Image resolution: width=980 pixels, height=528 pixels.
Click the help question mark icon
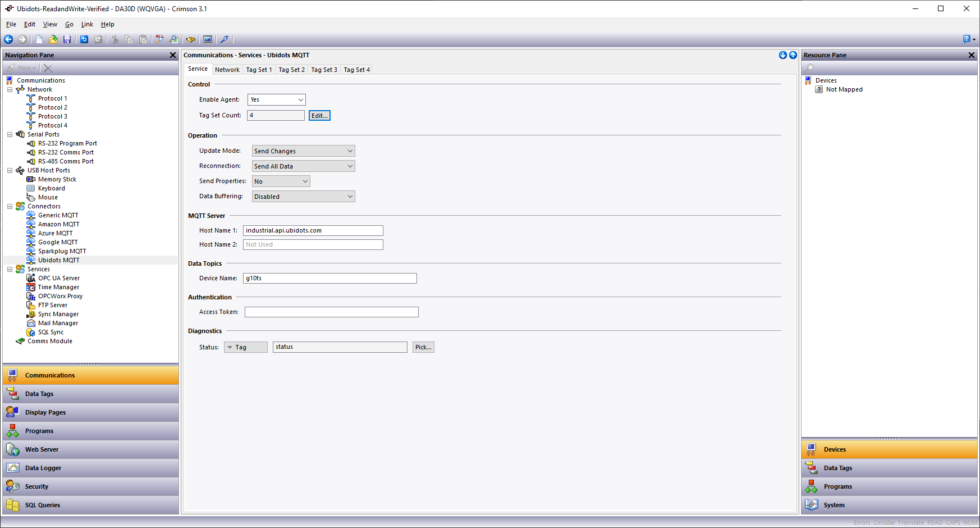[x=967, y=39]
